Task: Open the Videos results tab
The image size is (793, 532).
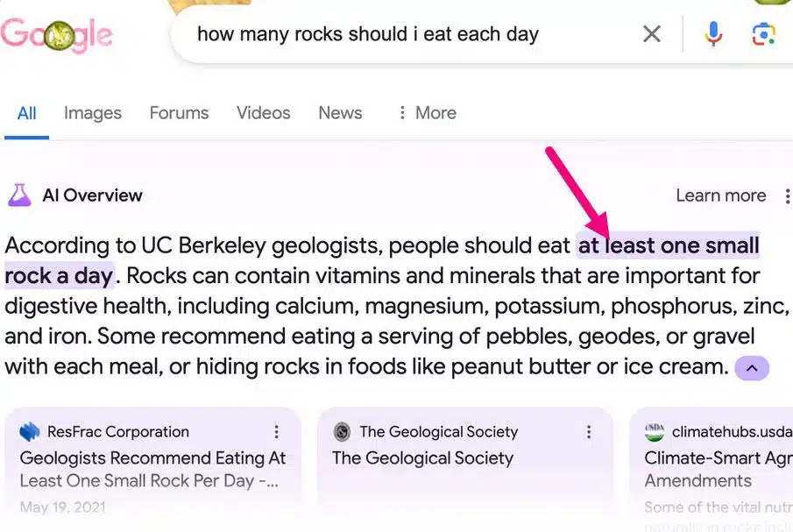Action: 263,113
